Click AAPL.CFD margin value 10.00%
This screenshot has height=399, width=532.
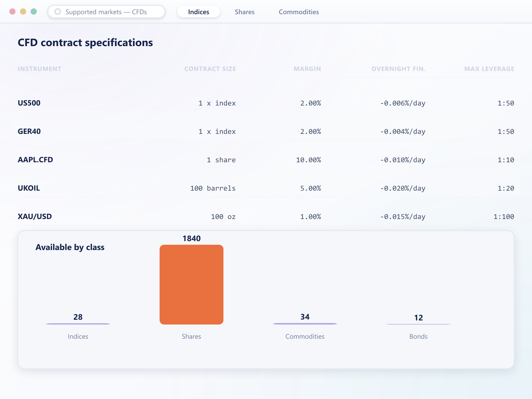[309, 160]
